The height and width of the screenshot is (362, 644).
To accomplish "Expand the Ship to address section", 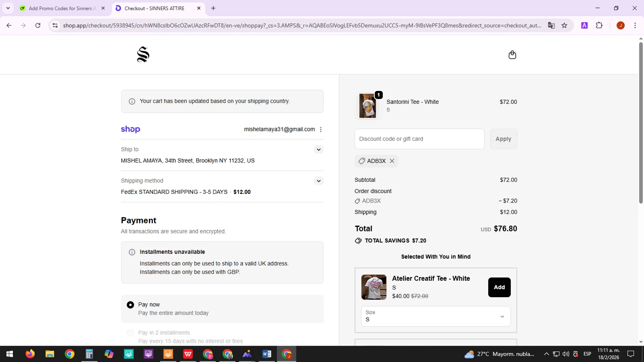I will pos(319,149).
